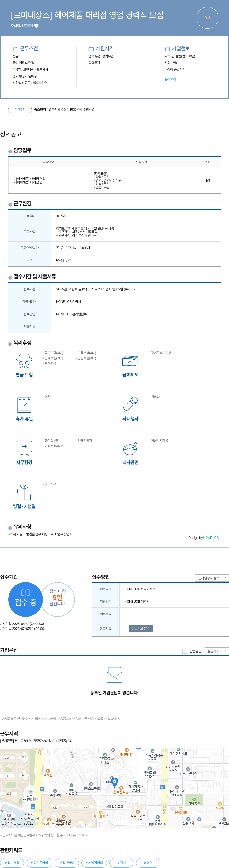Image resolution: width=229 pixels, height=868 pixels.
Task: Click the 기업정보 company icon
Action: pyautogui.click(x=167, y=49)
